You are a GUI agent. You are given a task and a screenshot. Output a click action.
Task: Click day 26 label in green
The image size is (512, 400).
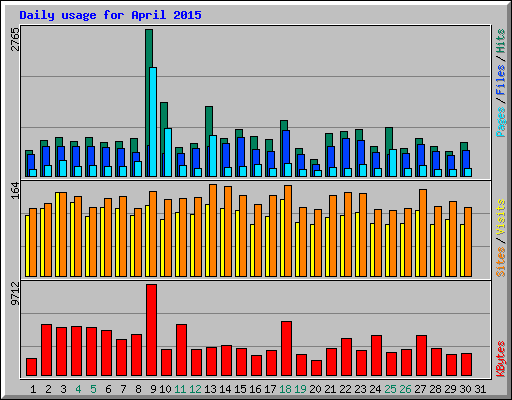click(405, 389)
